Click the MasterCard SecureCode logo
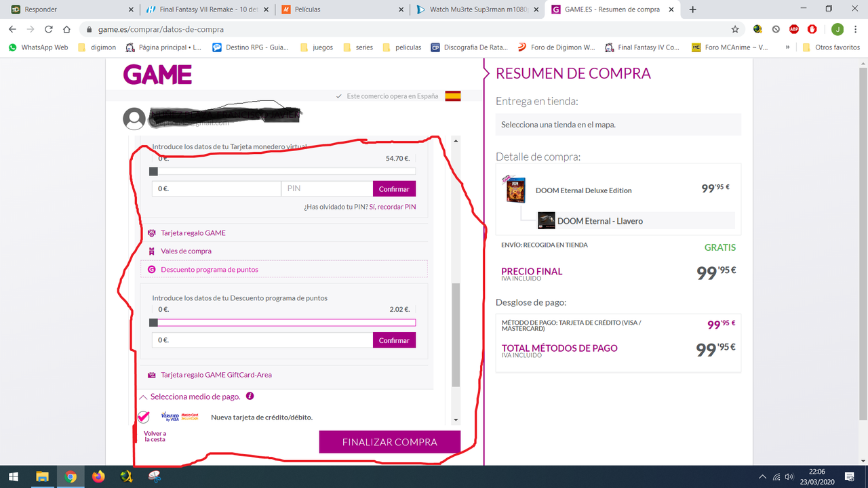The height and width of the screenshot is (488, 868). (x=190, y=417)
